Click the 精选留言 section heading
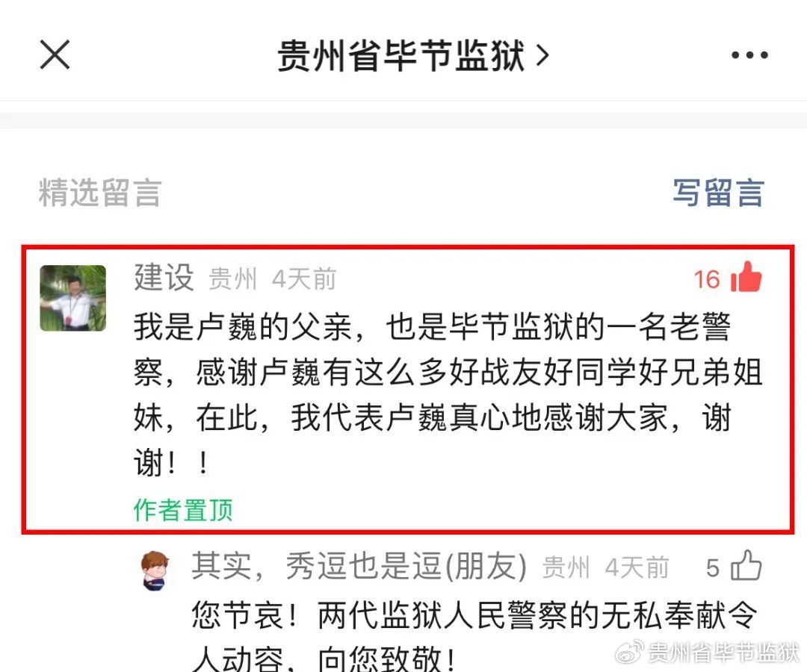807x672 pixels. point(100,193)
